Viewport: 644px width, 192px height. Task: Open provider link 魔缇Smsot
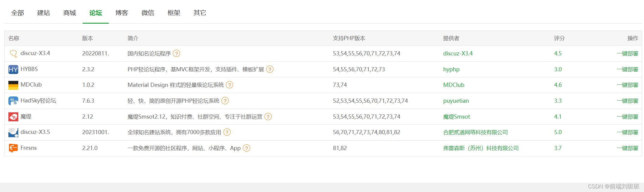[456, 117]
